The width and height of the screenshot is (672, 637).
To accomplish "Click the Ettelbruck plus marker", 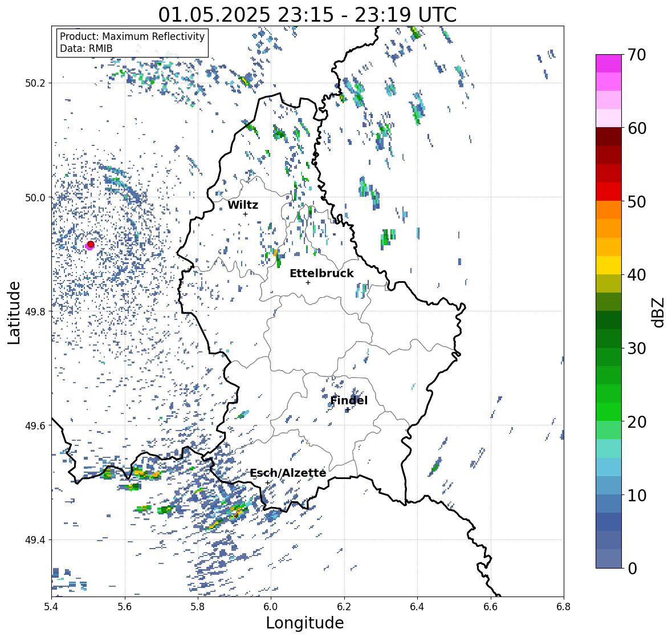I will [308, 282].
